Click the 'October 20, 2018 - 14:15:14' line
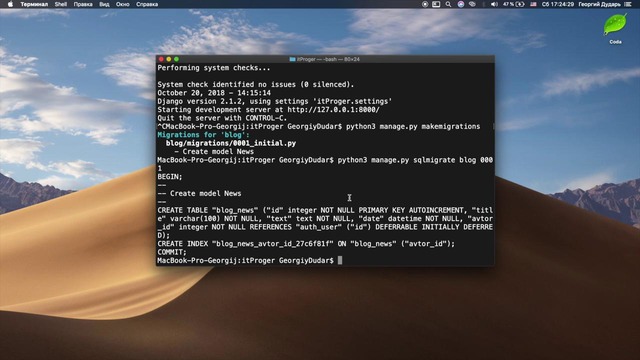 tap(214, 93)
